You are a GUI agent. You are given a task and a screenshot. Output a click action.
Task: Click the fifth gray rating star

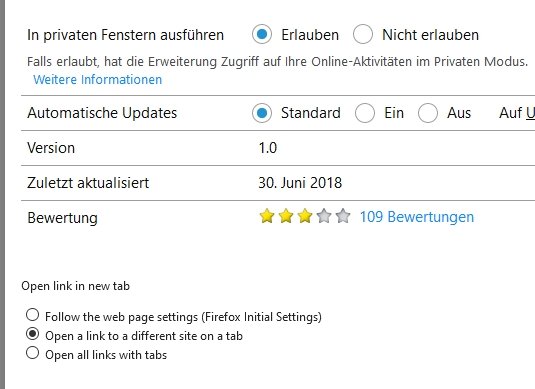point(343,216)
